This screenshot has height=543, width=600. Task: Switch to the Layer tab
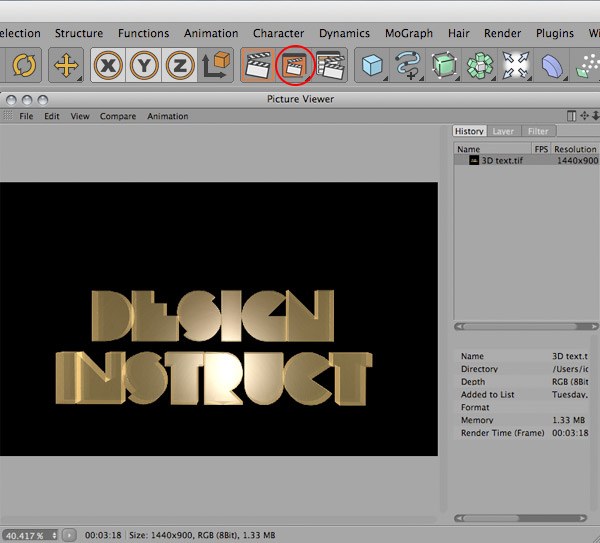pos(503,131)
